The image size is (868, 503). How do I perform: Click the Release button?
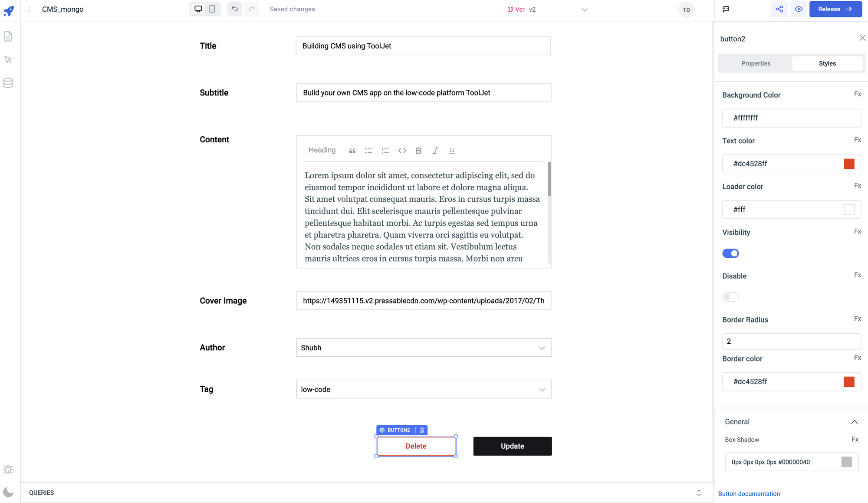[835, 9]
